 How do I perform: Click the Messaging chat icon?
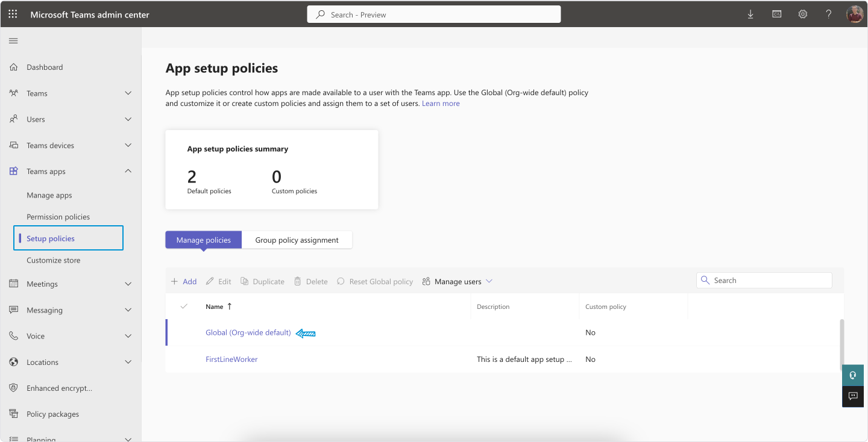click(14, 310)
